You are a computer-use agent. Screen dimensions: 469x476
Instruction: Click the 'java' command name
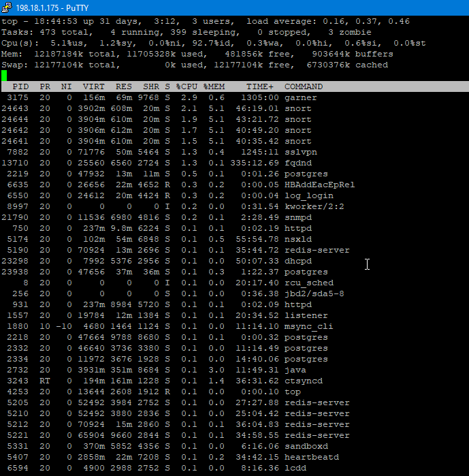pyautogui.click(x=295, y=370)
